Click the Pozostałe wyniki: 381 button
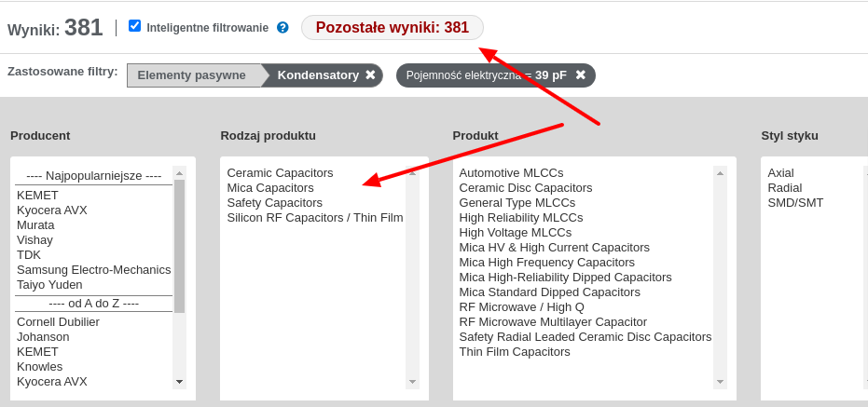 point(392,27)
